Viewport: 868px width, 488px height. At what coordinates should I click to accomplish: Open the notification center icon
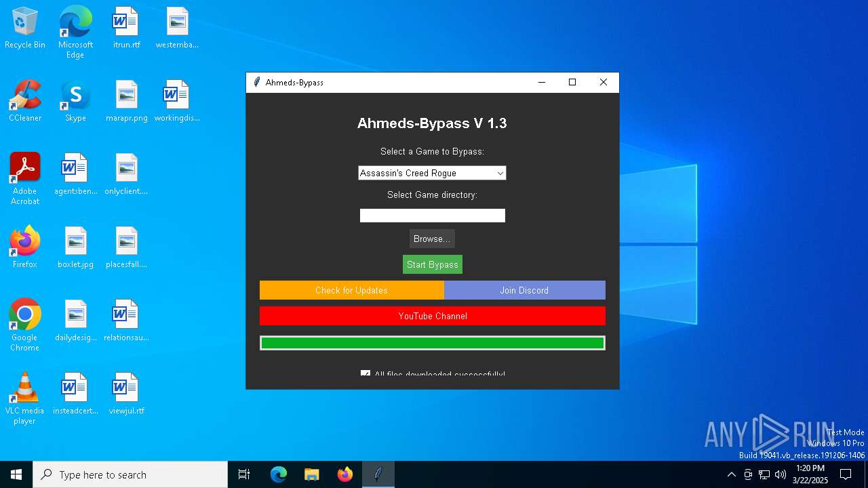click(846, 474)
